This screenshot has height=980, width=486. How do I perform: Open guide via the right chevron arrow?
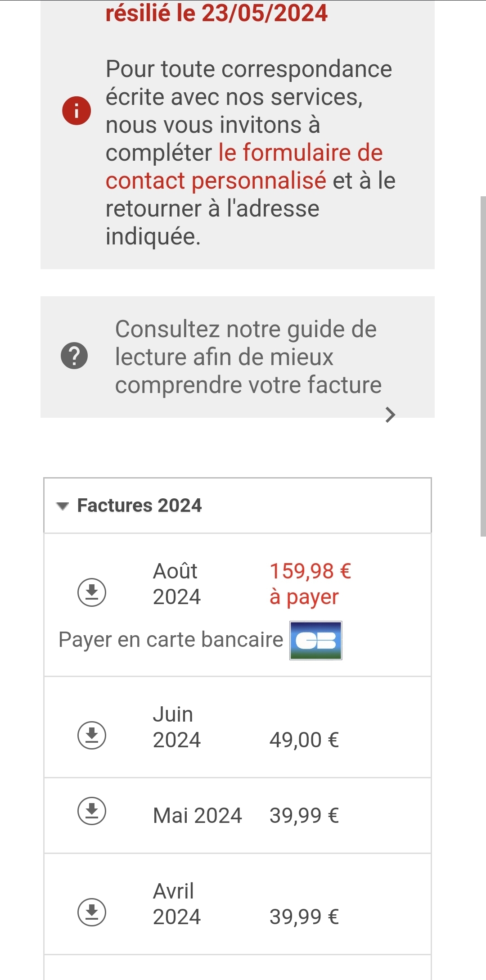pyautogui.click(x=390, y=415)
